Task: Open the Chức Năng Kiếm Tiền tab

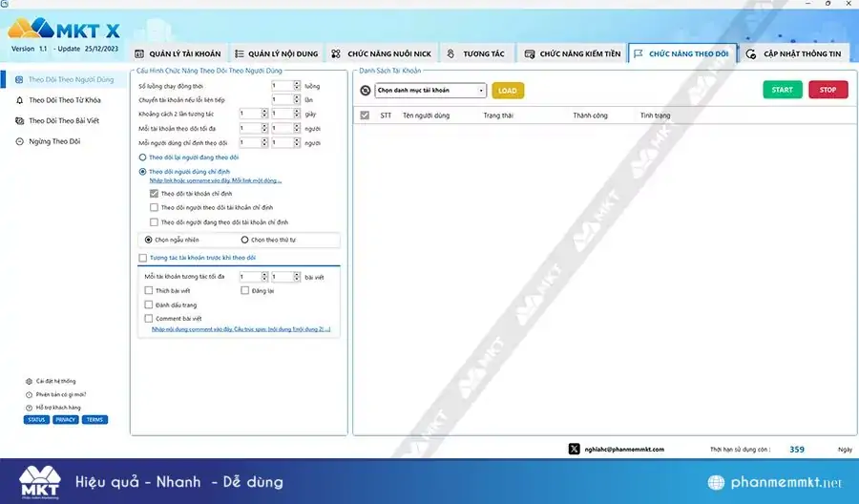Action: click(x=573, y=54)
